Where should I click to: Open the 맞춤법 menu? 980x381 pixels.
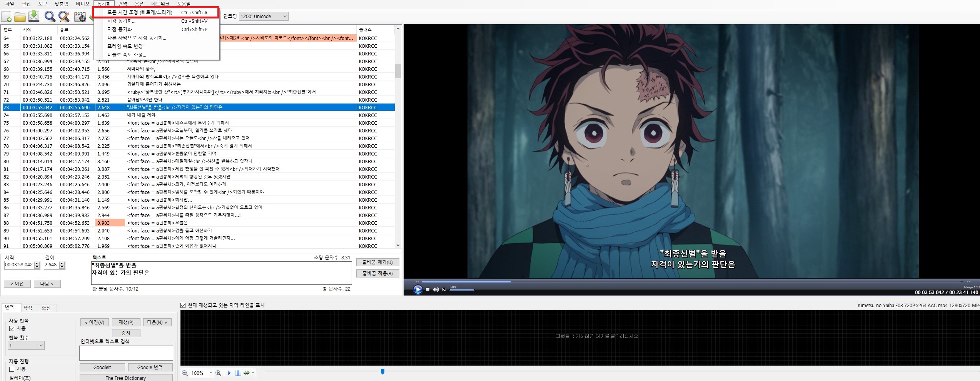click(x=62, y=3)
